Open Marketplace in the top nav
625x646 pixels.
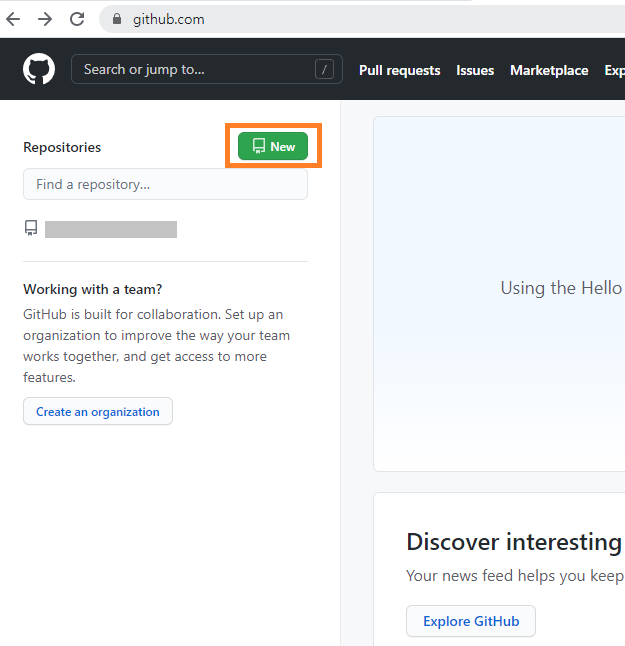point(549,70)
